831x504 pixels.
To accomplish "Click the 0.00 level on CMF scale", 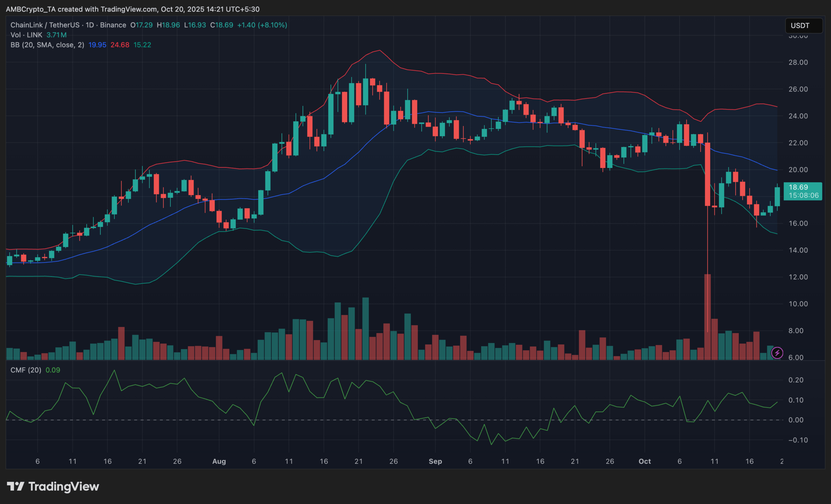I will [796, 420].
